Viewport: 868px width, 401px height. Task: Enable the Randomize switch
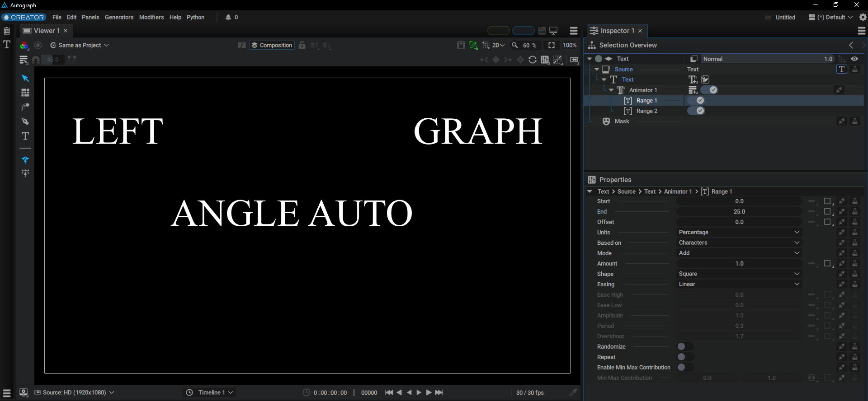click(685, 346)
